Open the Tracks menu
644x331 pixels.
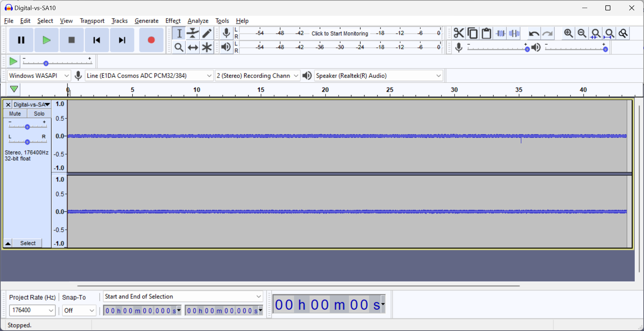pos(120,21)
